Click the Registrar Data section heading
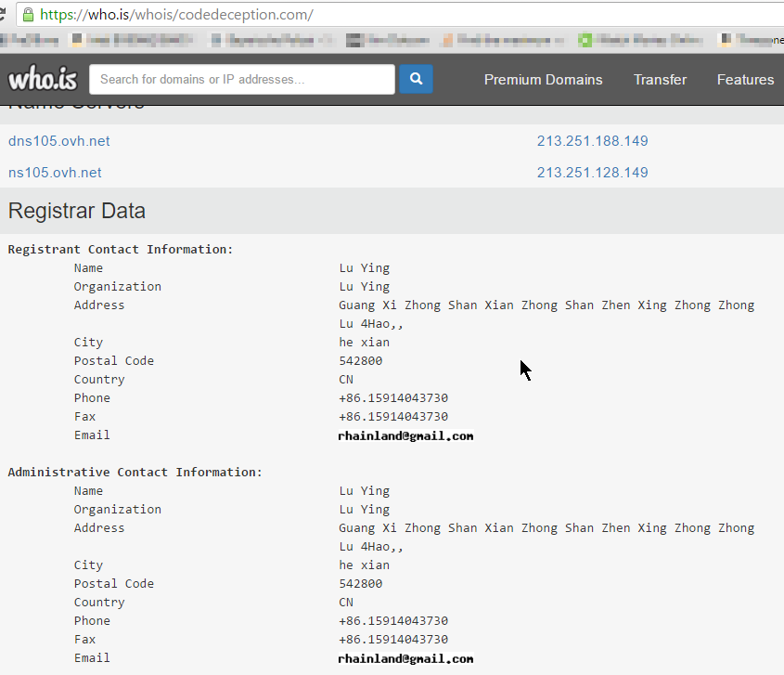 (77, 211)
